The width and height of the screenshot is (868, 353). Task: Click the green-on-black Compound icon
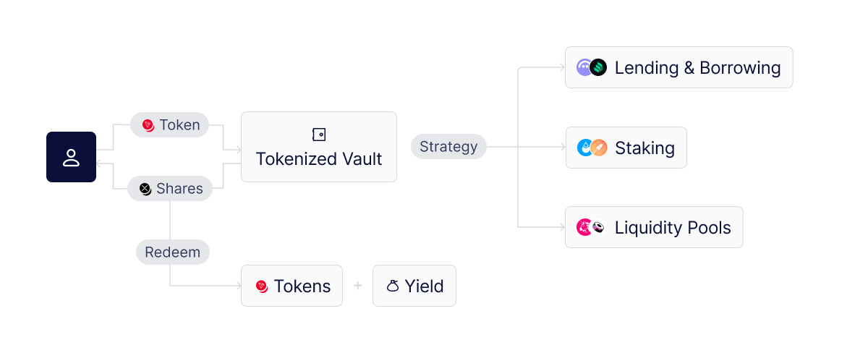(598, 68)
